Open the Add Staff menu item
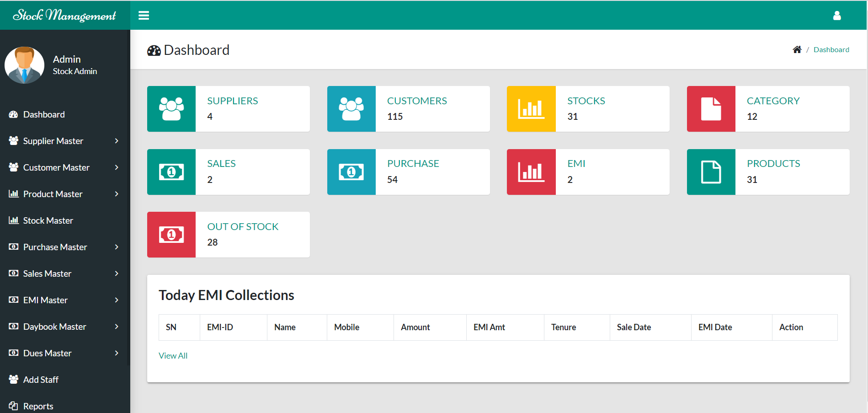This screenshot has height=413, width=868. (41, 380)
